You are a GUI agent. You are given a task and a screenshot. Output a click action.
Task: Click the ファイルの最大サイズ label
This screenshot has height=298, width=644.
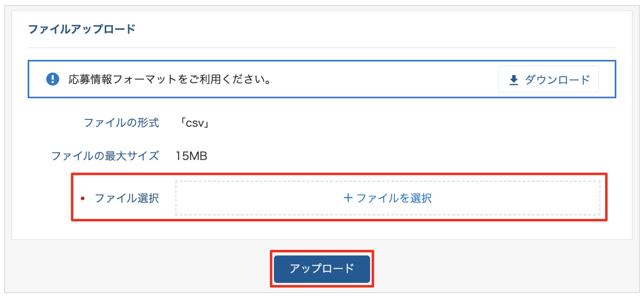click(x=105, y=156)
